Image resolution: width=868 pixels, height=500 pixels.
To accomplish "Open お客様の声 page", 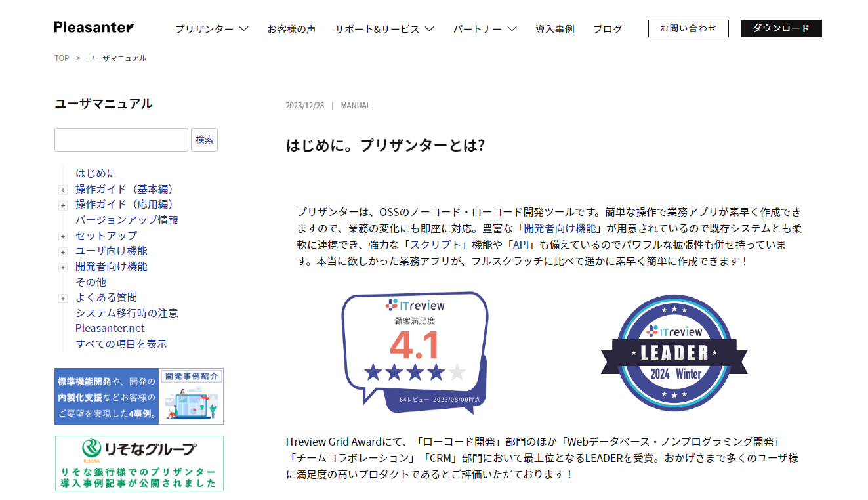I will 291,29.
